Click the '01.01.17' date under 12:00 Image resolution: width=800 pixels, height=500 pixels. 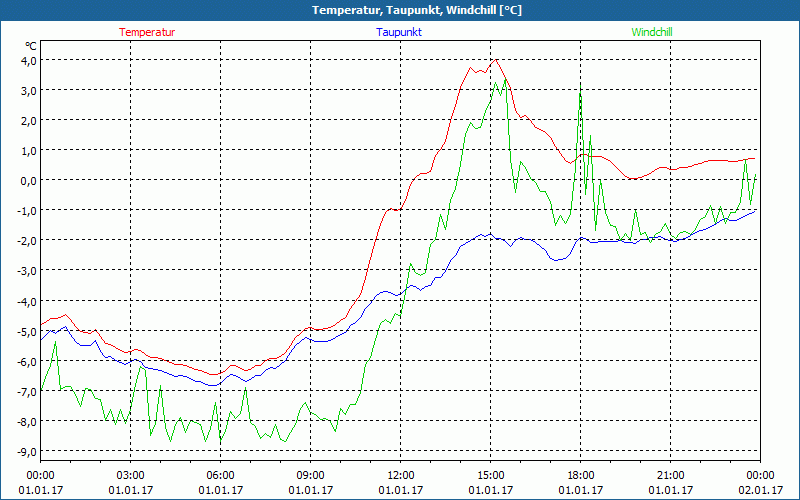[401, 490]
